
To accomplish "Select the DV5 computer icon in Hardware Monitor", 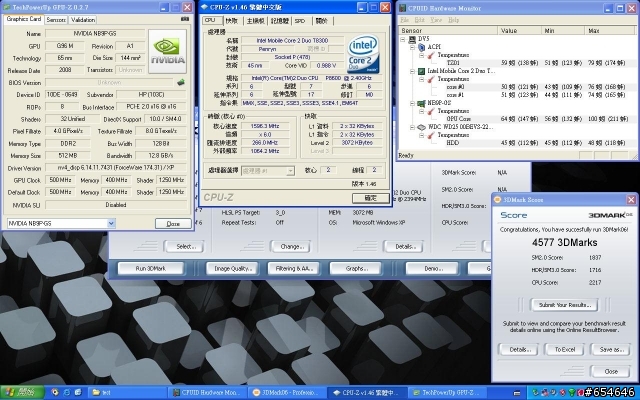I will point(411,39).
